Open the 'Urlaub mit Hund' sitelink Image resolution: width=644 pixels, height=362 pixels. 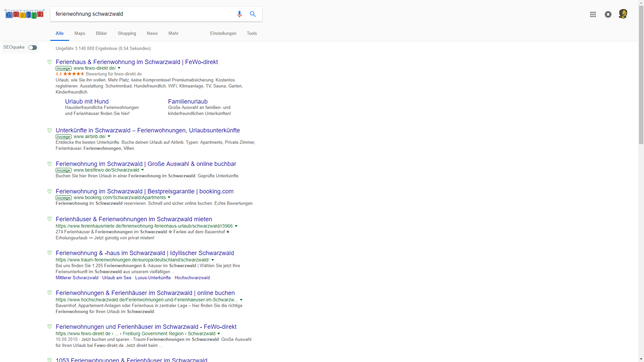[x=87, y=102]
